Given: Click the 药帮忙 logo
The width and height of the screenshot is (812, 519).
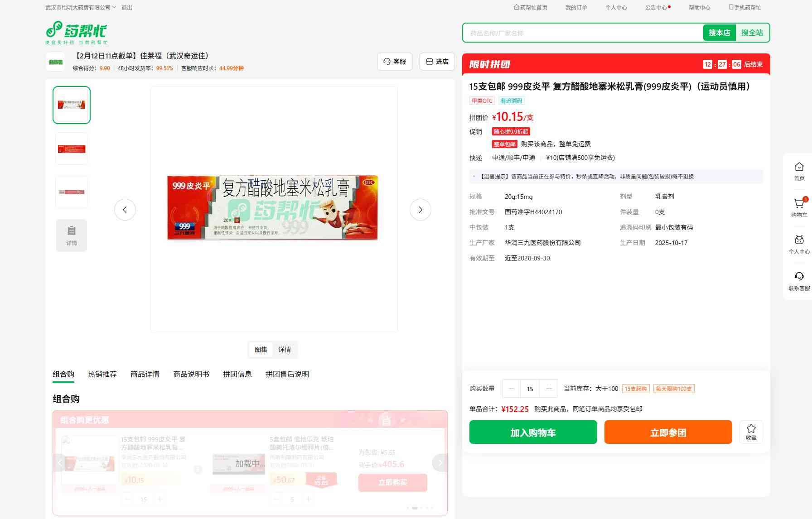Looking at the screenshot, I should (76, 32).
